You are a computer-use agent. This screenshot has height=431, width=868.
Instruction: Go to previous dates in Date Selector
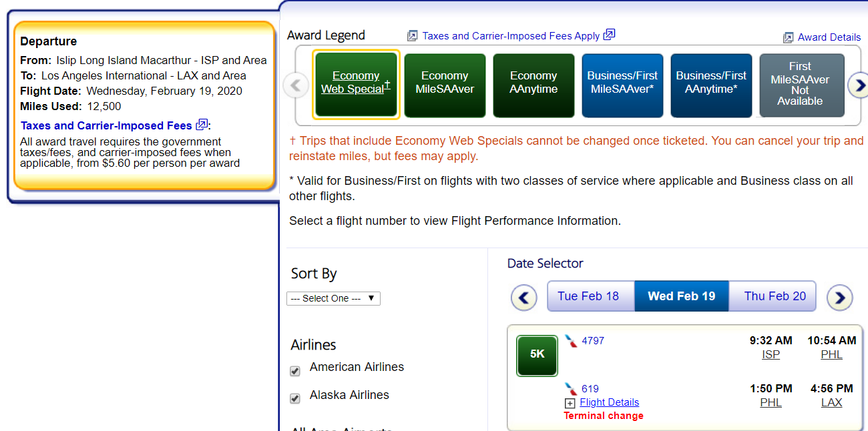[524, 298]
